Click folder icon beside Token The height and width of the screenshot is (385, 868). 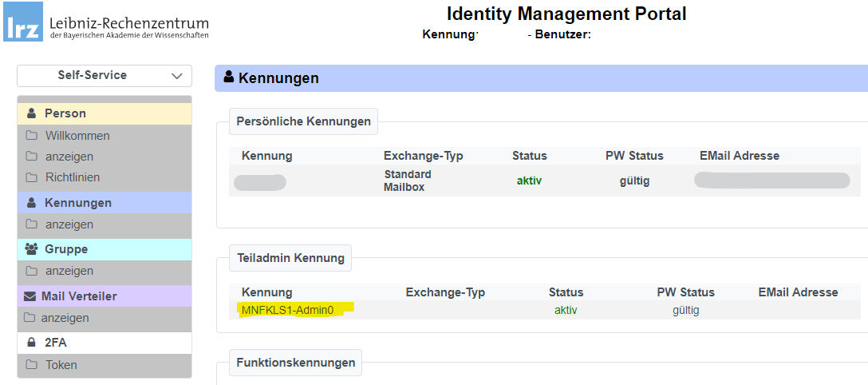(x=32, y=365)
